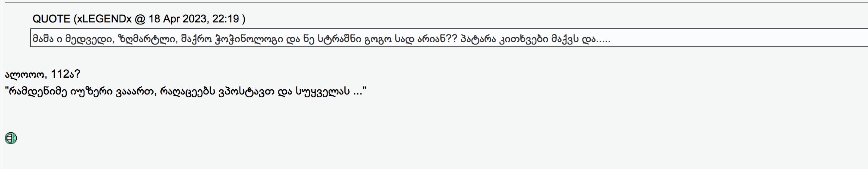
Task: Click the QUOTE label in the header
Action: coord(51,19)
